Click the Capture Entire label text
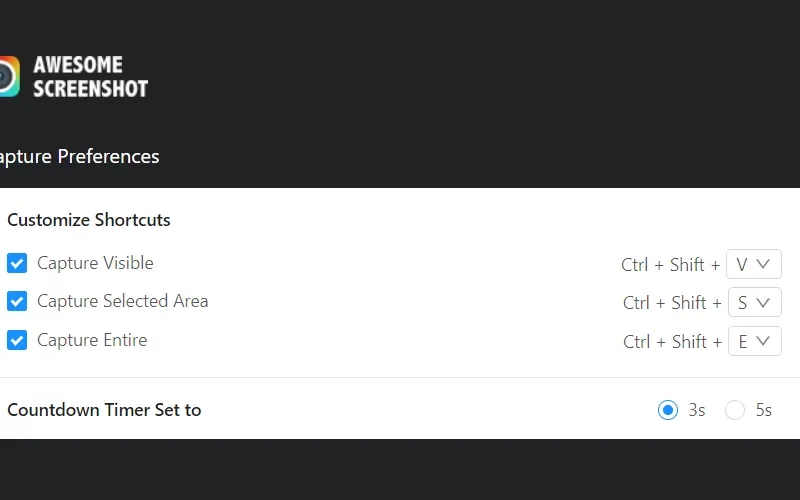Image resolution: width=800 pixels, height=500 pixels. [x=92, y=340]
